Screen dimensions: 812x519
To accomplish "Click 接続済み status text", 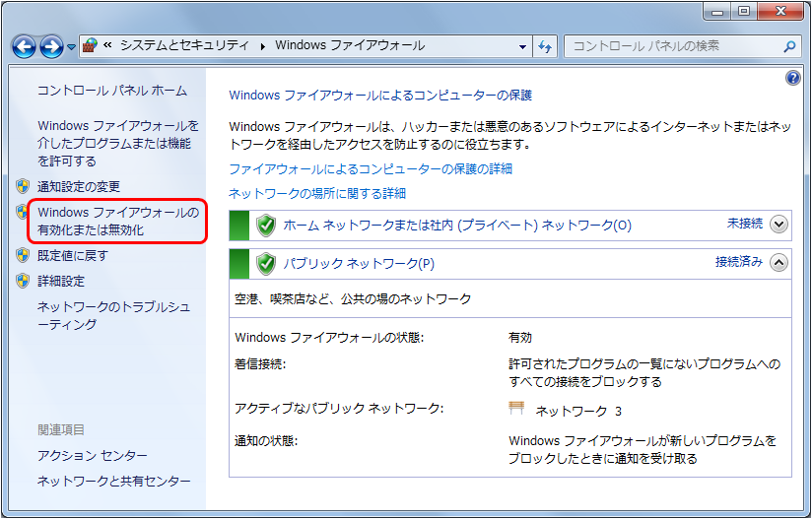I will click(x=739, y=262).
